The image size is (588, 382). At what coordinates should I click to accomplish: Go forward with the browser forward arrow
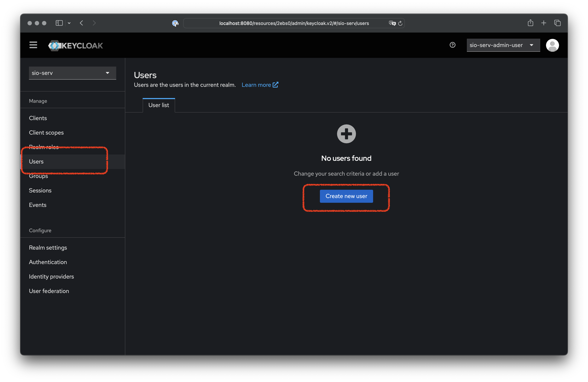point(94,23)
